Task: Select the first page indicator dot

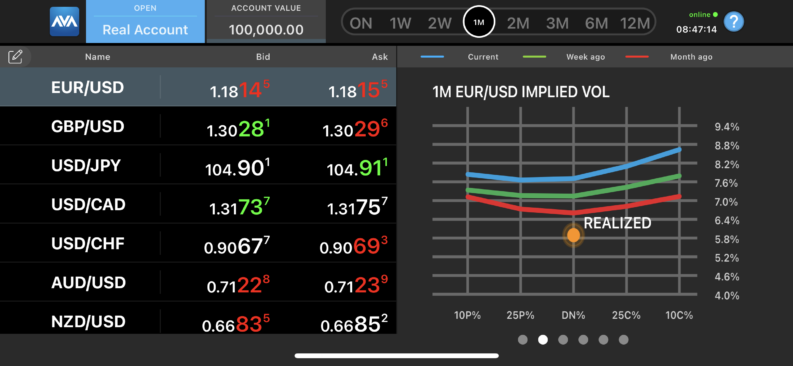Action: pos(523,340)
